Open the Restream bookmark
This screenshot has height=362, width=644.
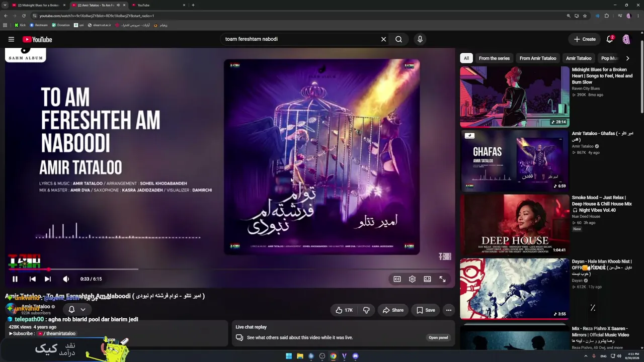(39, 25)
